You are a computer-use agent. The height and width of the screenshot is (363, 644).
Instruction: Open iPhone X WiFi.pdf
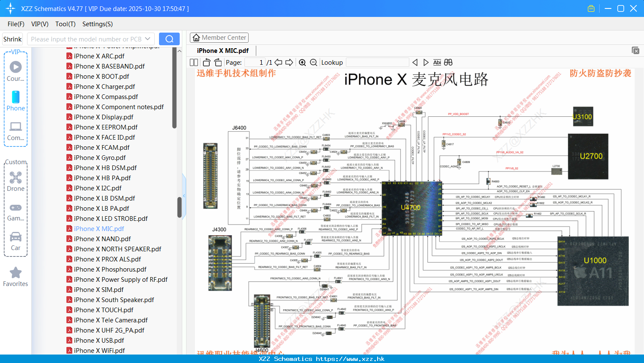[x=99, y=350]
